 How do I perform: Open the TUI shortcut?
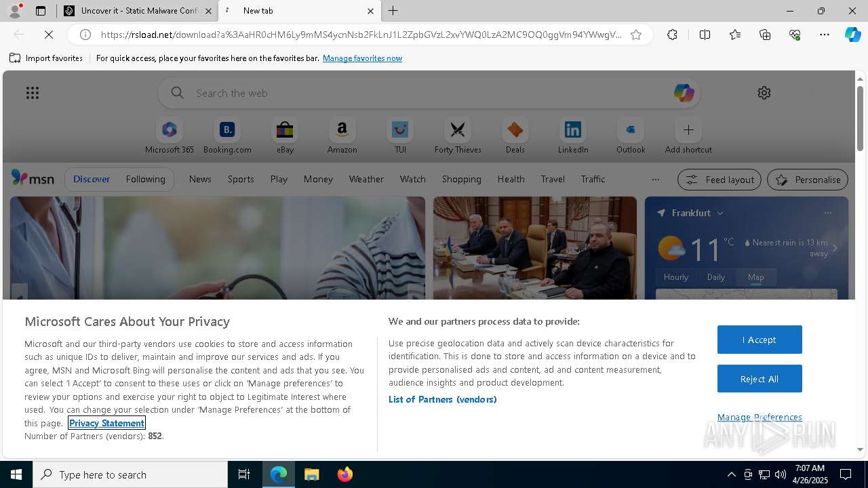400,137
